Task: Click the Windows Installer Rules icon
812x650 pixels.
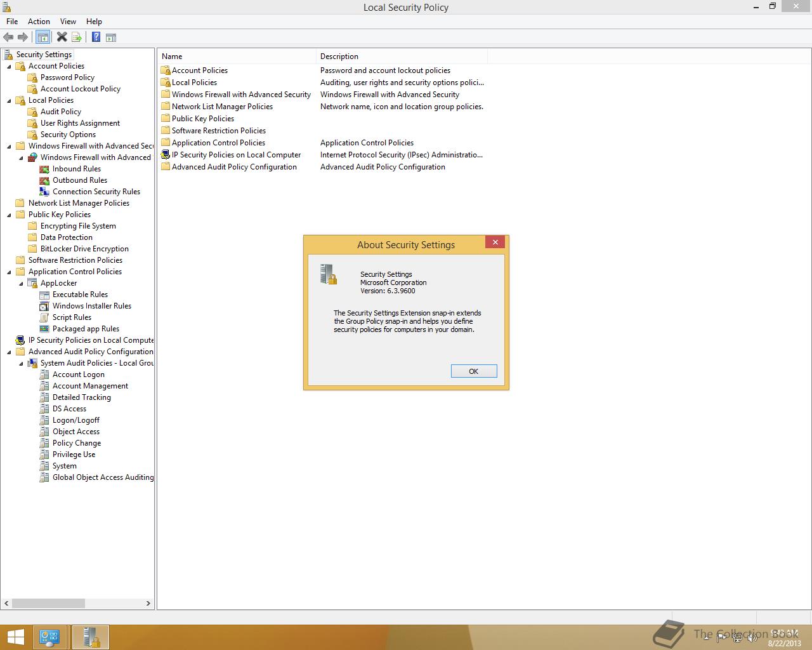Action: pyautogui.click(x=44, y=306)
